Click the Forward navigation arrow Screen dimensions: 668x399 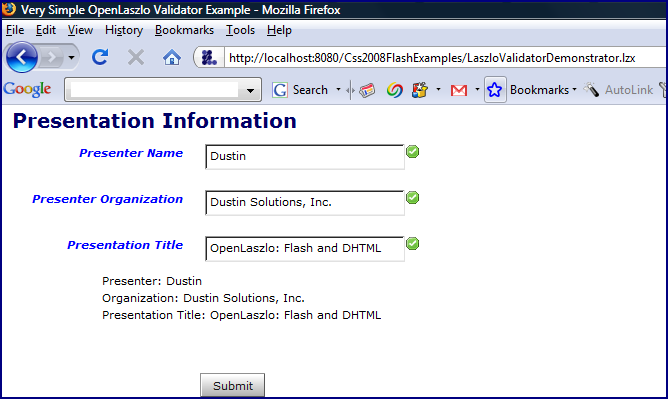click(x=52, y=57)
